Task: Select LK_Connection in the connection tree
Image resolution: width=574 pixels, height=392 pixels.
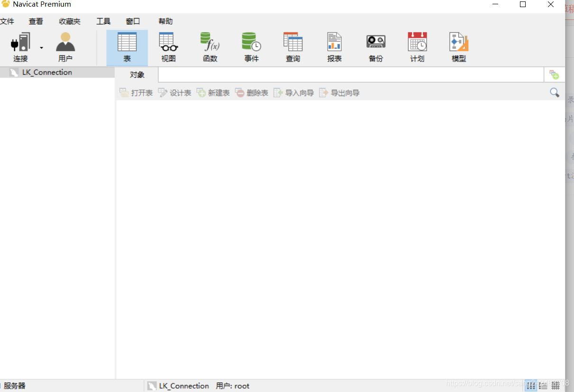Action: click(x=47, y=72)
